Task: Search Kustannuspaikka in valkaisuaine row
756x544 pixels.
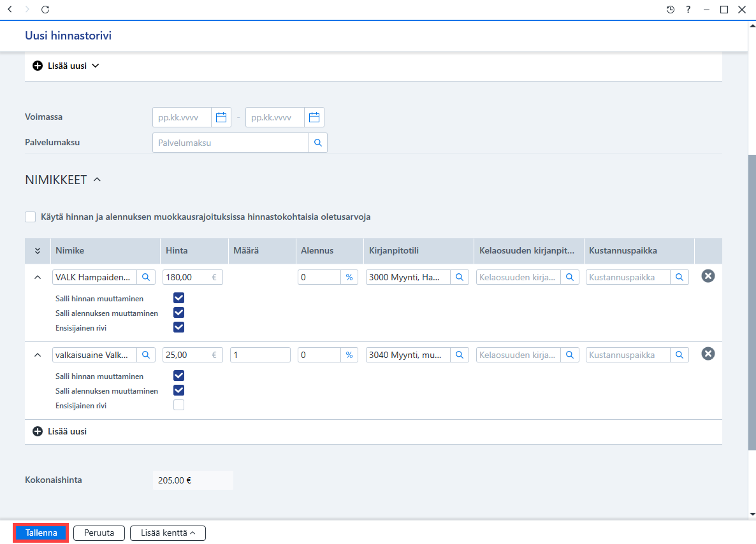Action: pos(680,355)
